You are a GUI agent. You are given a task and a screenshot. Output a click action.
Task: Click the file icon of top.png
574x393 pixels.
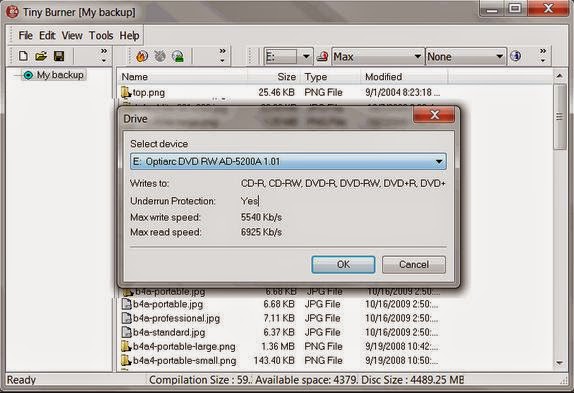click(x=126, y=92)
